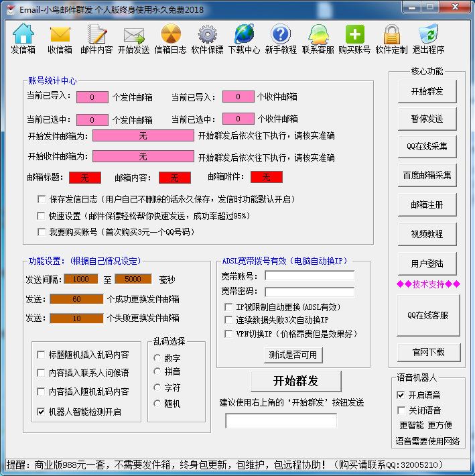Open 信箱日志 toolbar icon
Viewport: 475px width, 476px height.
click(x=171, y=35)
